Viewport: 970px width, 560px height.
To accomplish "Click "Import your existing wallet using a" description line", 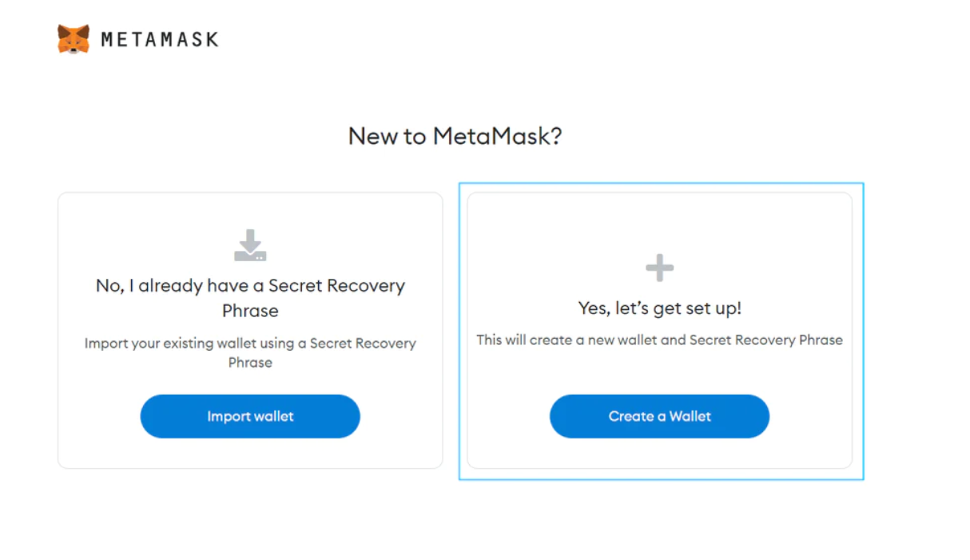I will pyautogui.click(x=250, y=344).
